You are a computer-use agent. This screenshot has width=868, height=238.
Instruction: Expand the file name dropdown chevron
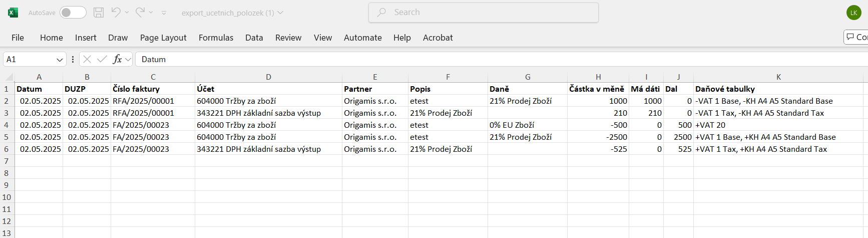(x=280, y=13)
